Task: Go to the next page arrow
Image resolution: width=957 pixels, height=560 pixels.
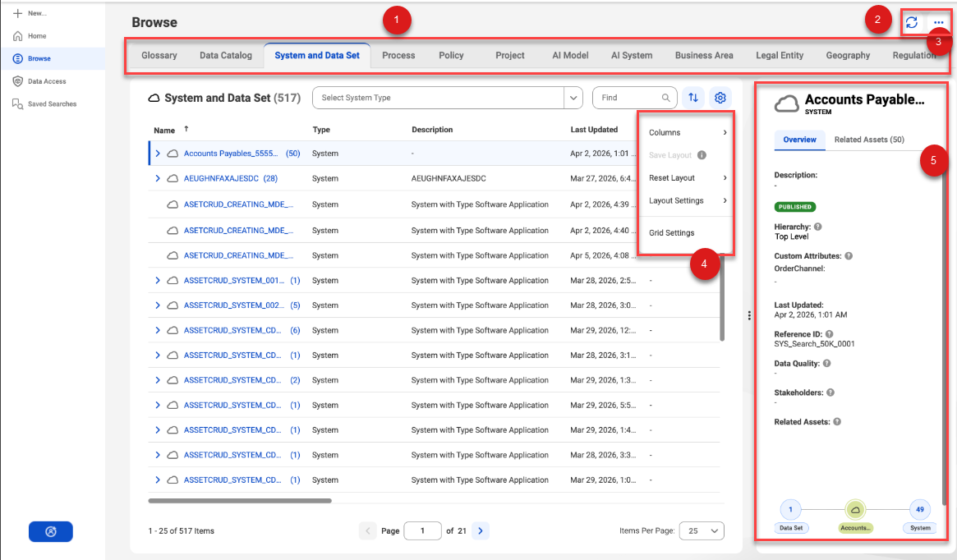Action: 481,530
